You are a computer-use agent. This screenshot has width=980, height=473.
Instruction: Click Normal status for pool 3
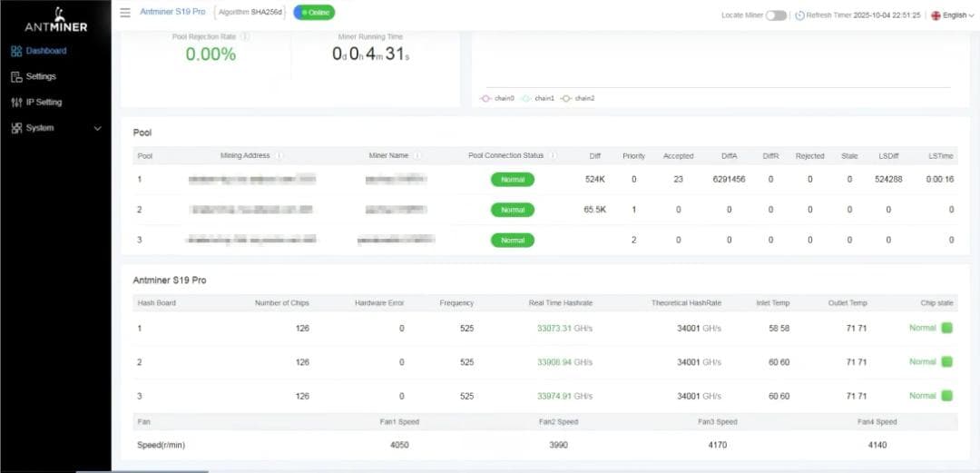click(x=513, y=241)
